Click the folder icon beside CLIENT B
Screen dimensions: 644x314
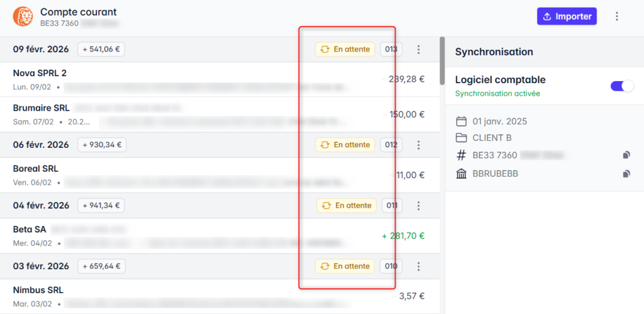click(462, 138)
